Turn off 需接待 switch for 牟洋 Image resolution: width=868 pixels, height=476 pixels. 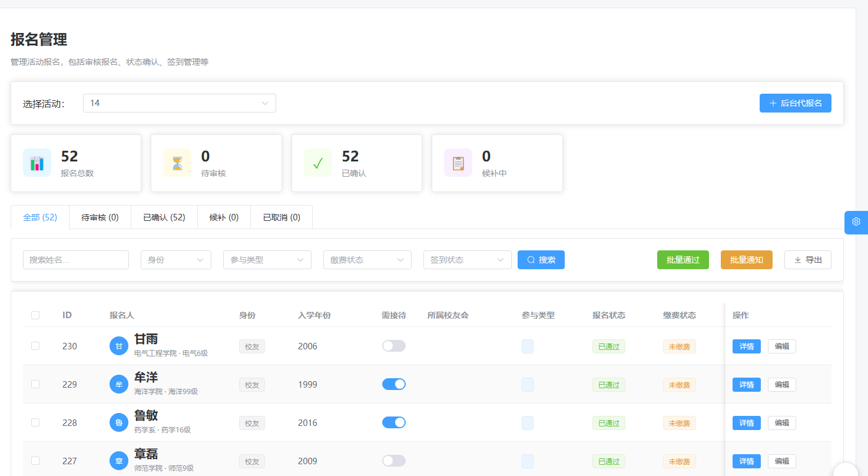(394, 384)
